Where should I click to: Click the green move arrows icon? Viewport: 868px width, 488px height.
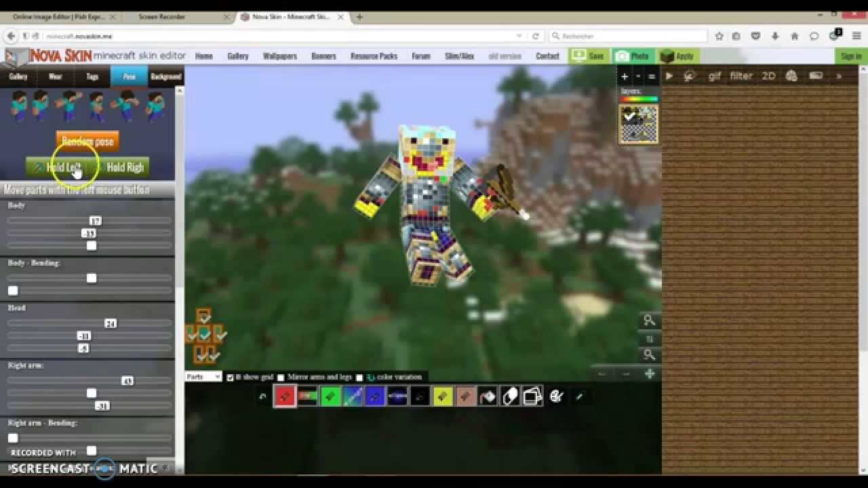(x=650, y=373)
